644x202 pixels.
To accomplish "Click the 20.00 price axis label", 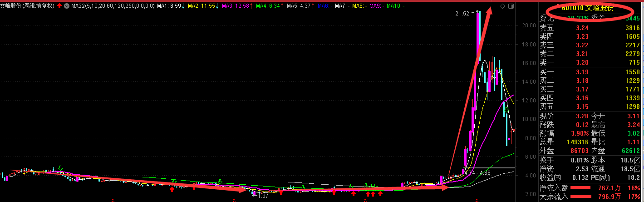I will click(529, 25).
